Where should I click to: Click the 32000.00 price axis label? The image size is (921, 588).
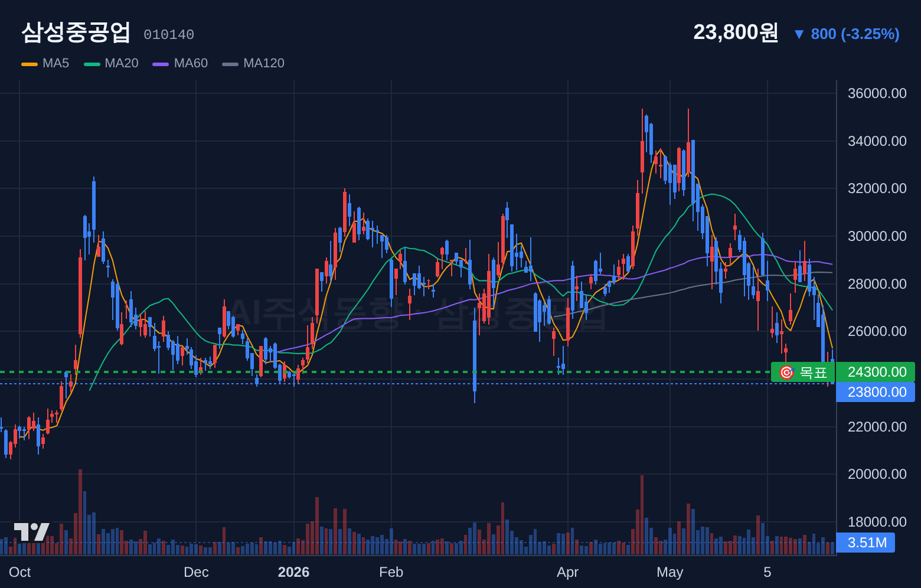pyautogui.click(x=877, y=188)
